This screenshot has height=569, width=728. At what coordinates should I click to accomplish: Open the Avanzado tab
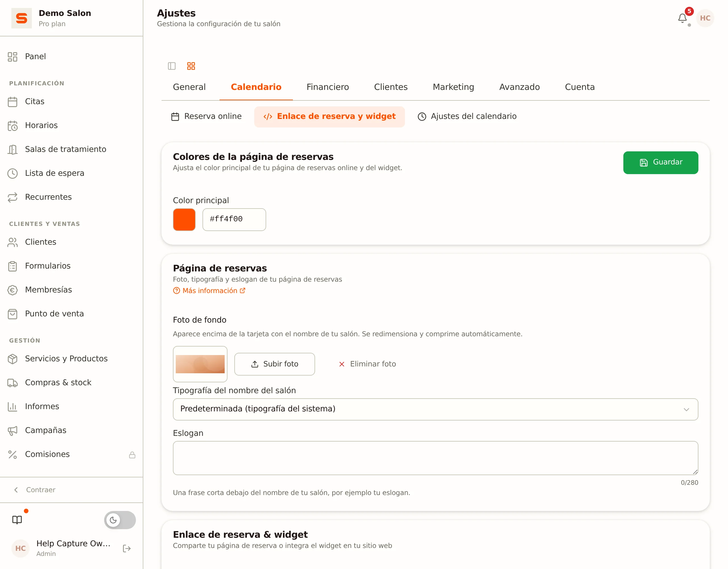coord(519,87)
